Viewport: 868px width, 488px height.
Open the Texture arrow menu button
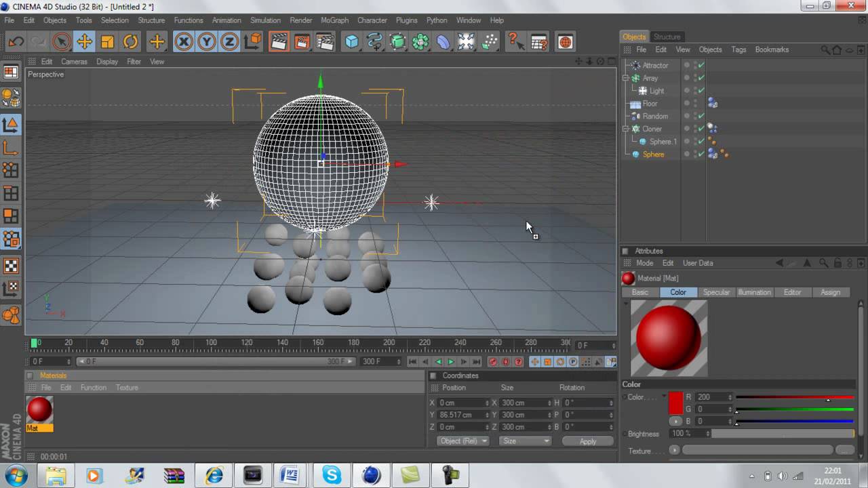[674, 450]
